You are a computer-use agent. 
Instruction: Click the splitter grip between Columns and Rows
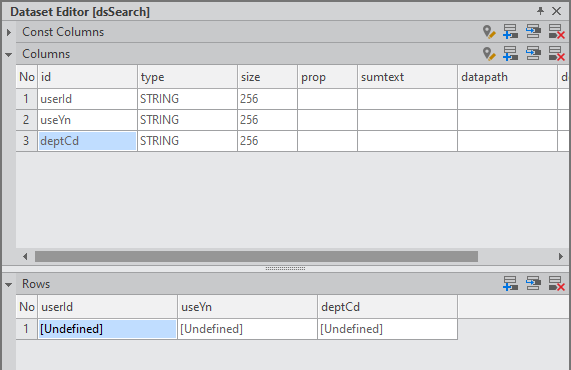(x=285, y=268)
